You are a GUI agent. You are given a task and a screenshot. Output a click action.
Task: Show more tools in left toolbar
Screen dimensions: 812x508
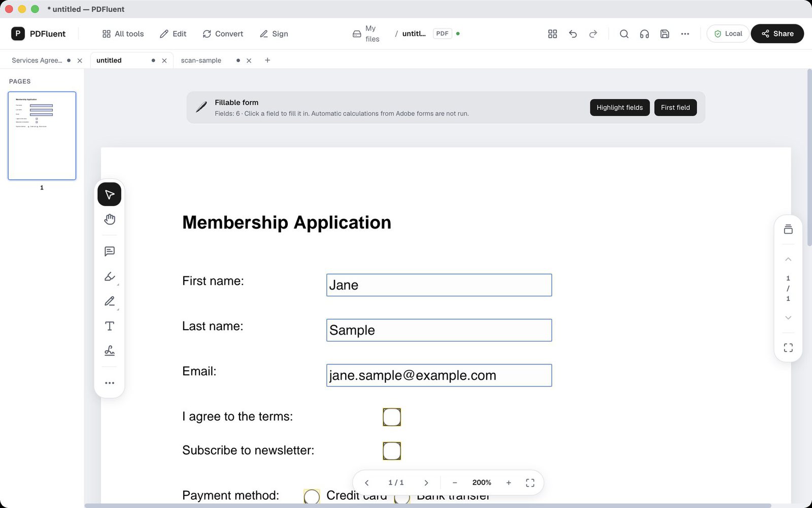click(109, 383)
